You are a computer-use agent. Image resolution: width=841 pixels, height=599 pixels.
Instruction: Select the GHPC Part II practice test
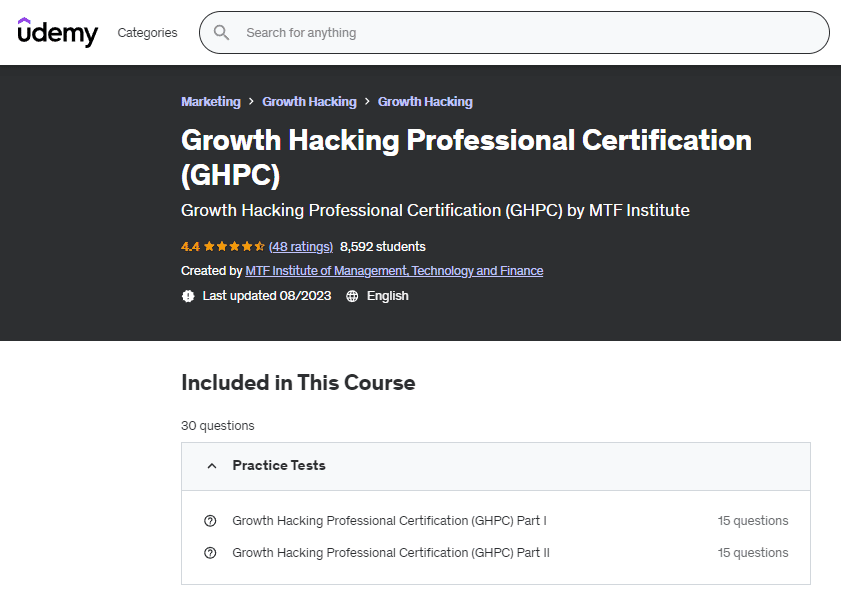pyautogui.click(x=391, y=553)
